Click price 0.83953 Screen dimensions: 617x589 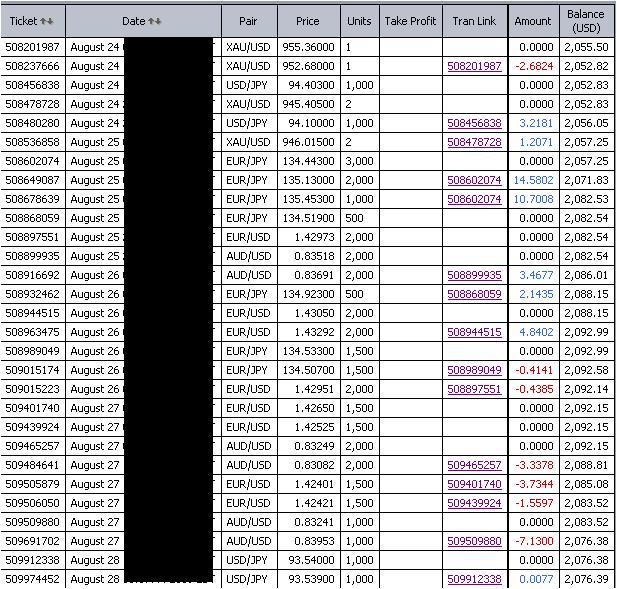pos(314,541)
